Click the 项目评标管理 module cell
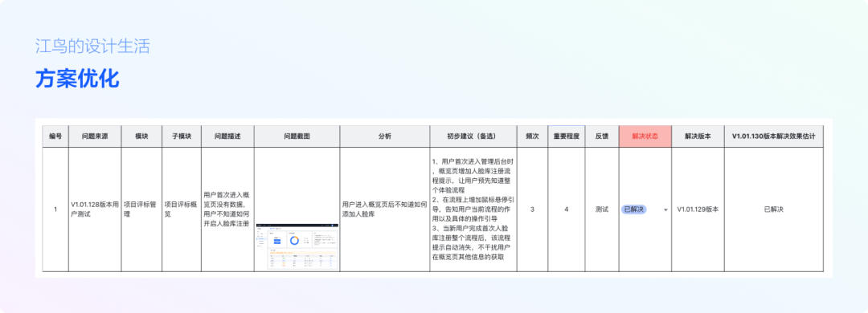The height and width of the screenshot is (313, 868). click(141, 209)
